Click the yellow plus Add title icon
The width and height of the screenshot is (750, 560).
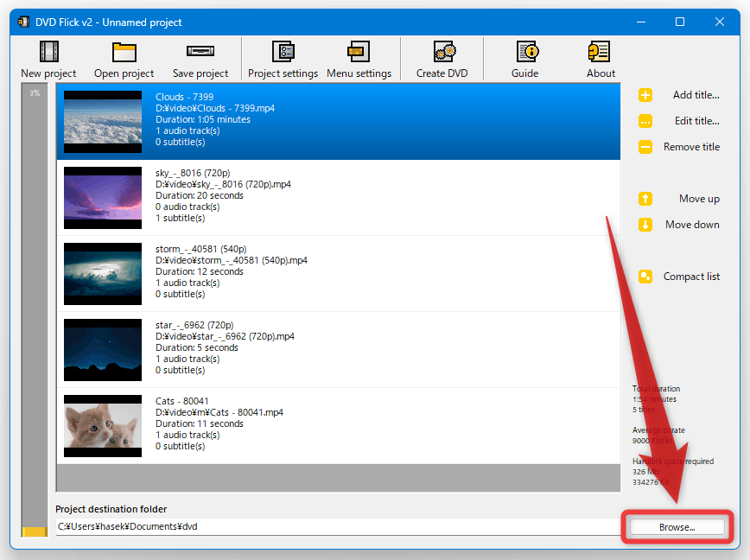[x=645, y=95]
